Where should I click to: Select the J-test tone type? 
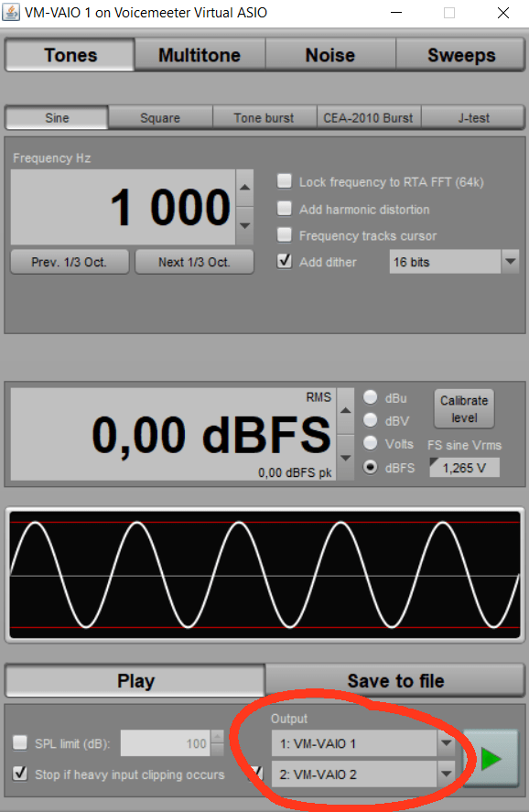(473, 118)
